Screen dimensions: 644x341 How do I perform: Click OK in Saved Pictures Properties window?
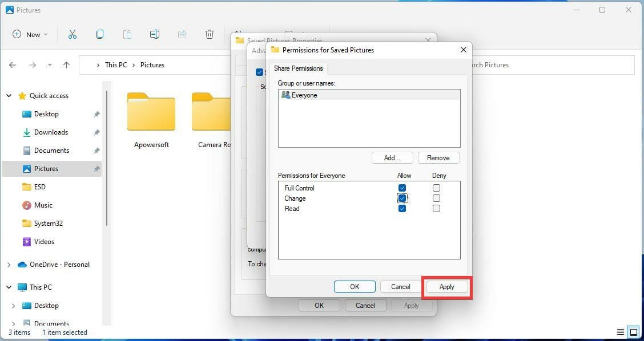[319, 306]
